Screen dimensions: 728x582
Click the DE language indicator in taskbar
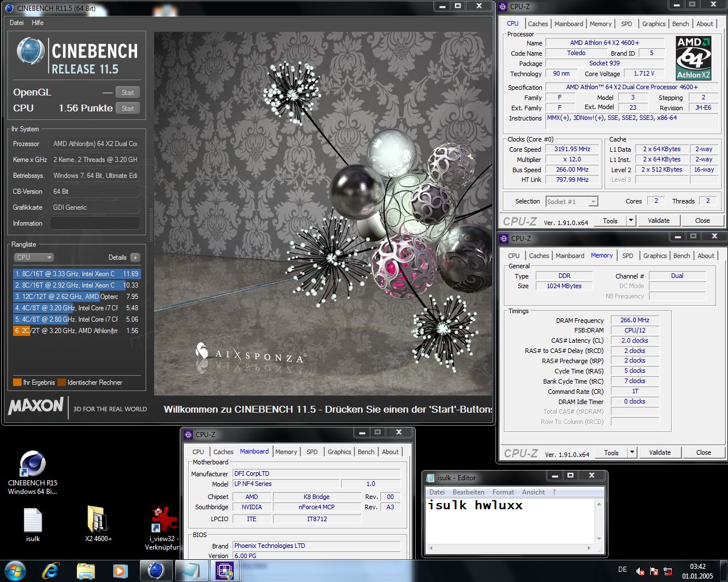[622, 569]
